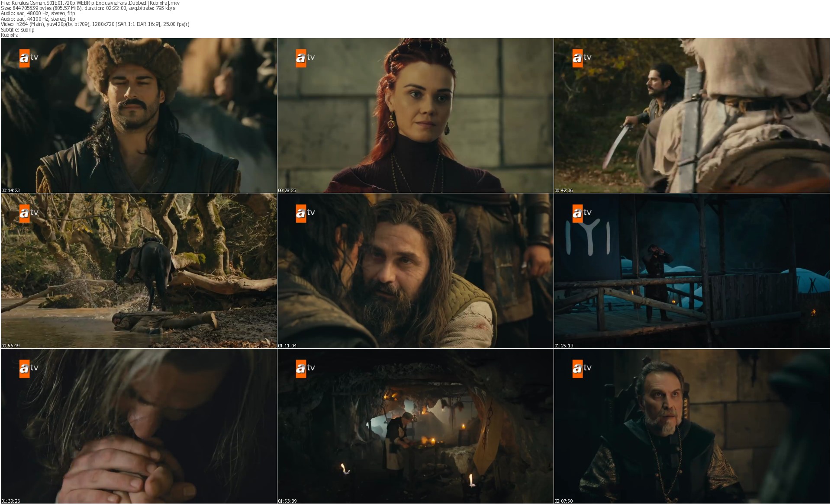Screen dimensions: 831x504
Task: Click the 01:53:39 timestamp label
Action: click(287, 501)
